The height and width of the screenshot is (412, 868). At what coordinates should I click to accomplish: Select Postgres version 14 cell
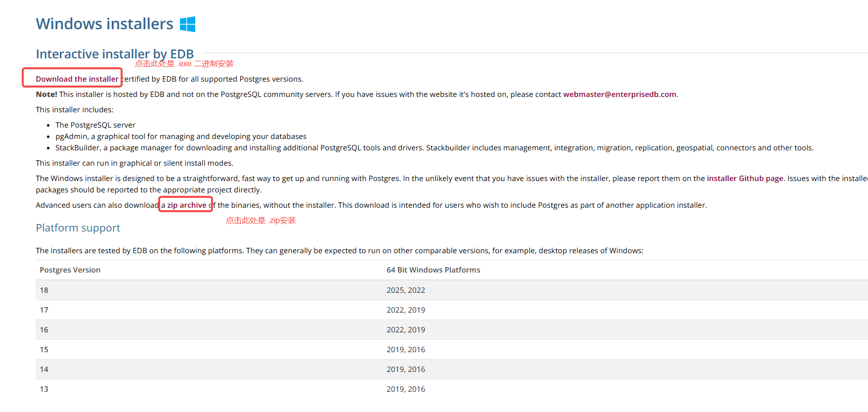(44, 369)
